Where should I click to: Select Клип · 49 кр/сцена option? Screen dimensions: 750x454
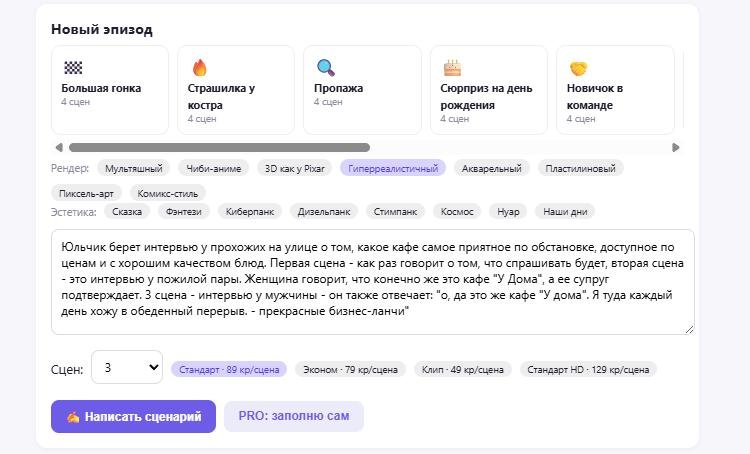click(463, 369)
